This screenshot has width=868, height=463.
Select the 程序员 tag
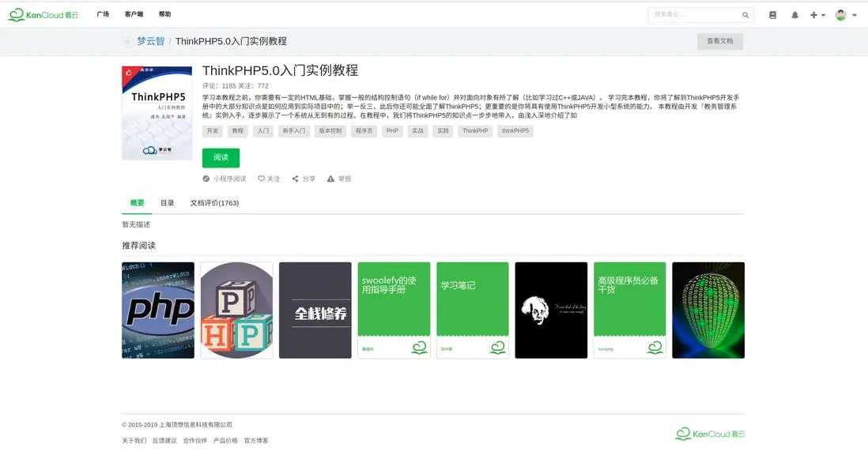364,131
